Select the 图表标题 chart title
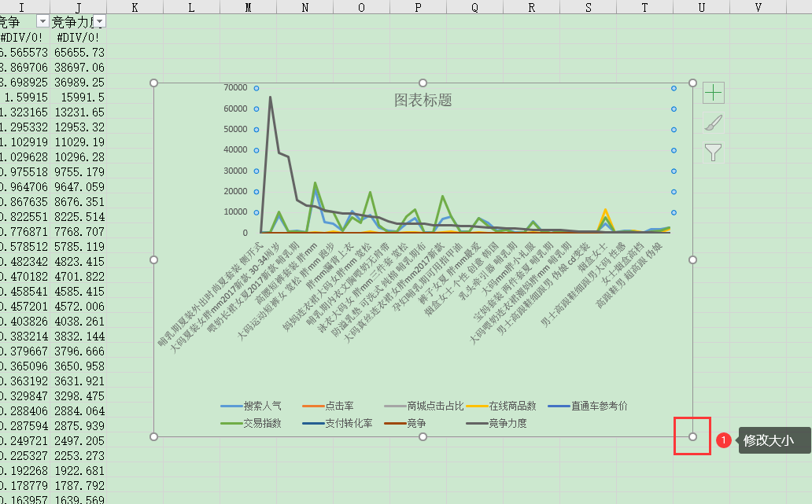 click(x=423, y=101)
